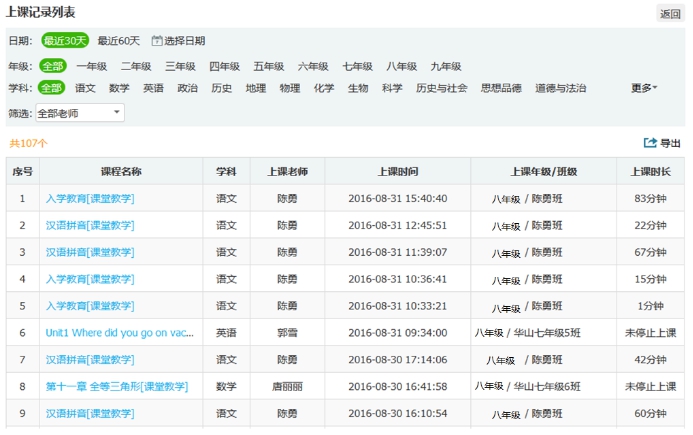The width and height of the screenshot is (693, 435).
Task: Select 全部 in the 年级 row
Action: pyautogui.click(x=53, y=66)
